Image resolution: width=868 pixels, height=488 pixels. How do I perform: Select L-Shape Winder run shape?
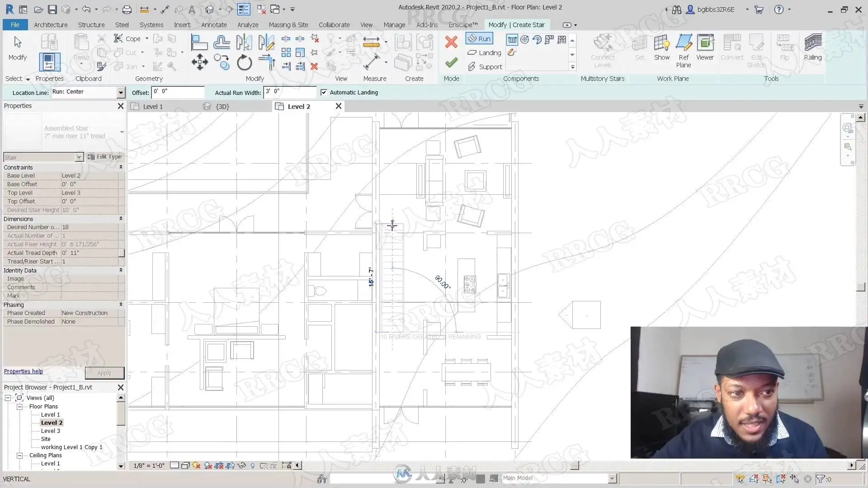pos(549,40)
